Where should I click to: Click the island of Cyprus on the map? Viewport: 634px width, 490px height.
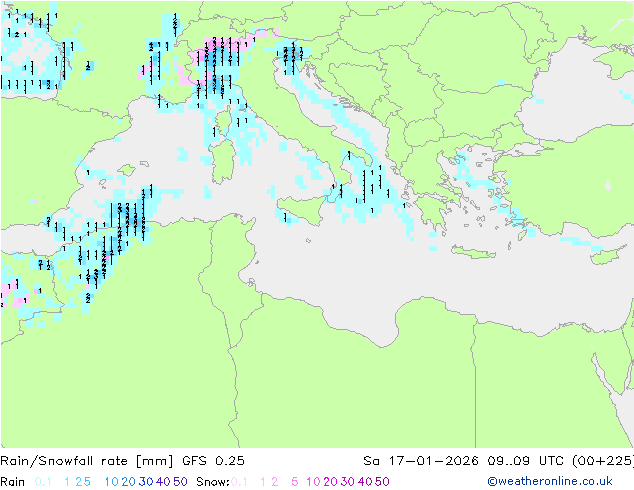tap(607, 256)
